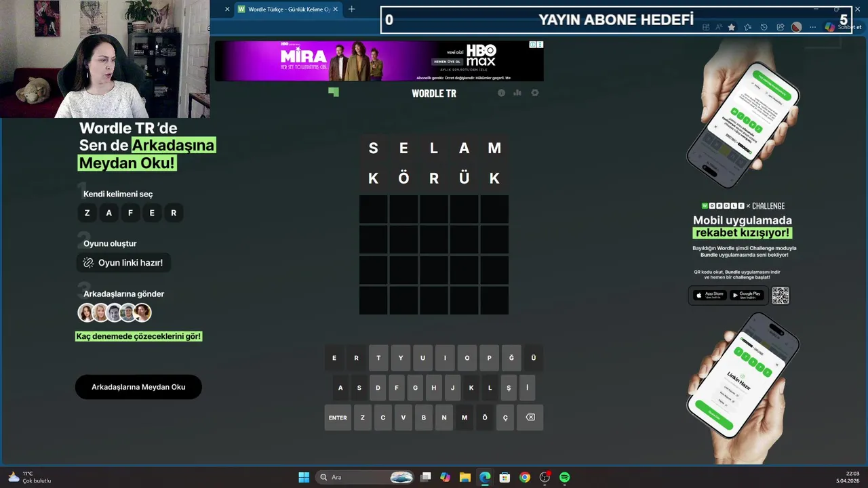Open the Google Play download badge
The height and width of the screenshot is (488, 868).
coord(747,296)
